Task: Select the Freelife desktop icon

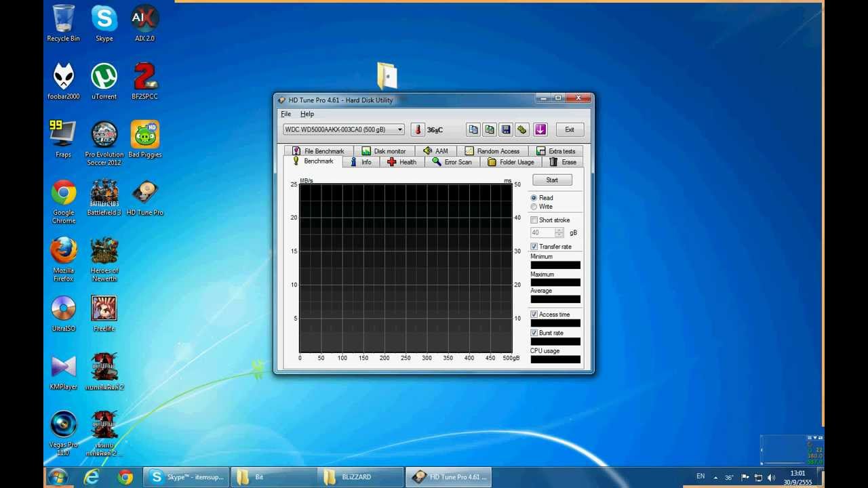Action: click(104, 313)
